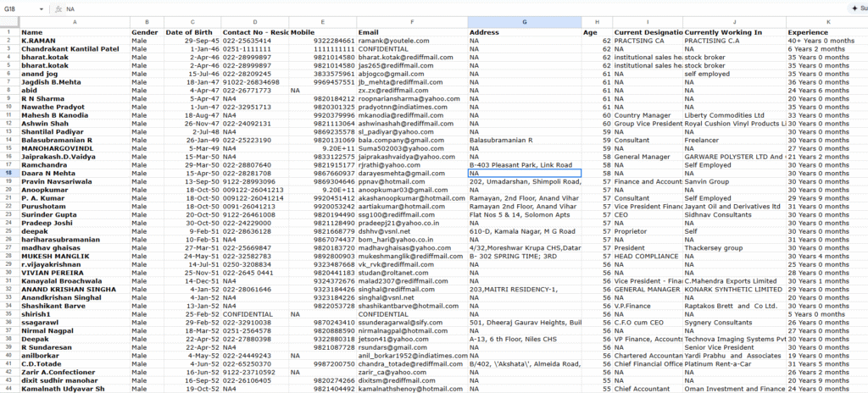Click the select-all corner box

(x=9, y=21)
